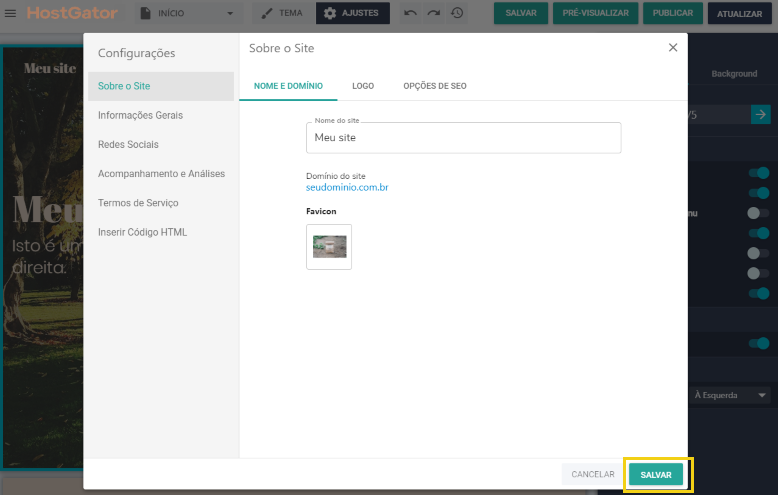This screenshot has height=495, width=778.
Task: Open the À Esquerda alignment dropdown
Action: point(729,395)
